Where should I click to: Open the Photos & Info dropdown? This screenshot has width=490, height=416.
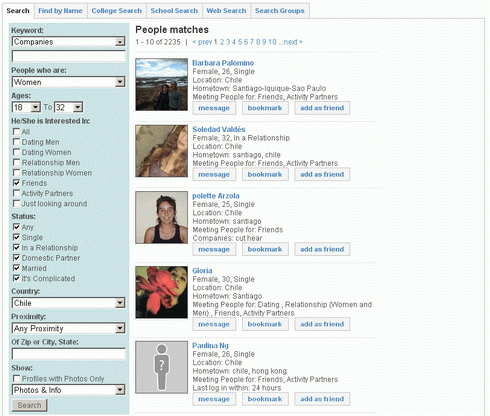pyautogui.click(x=69, y=390)
